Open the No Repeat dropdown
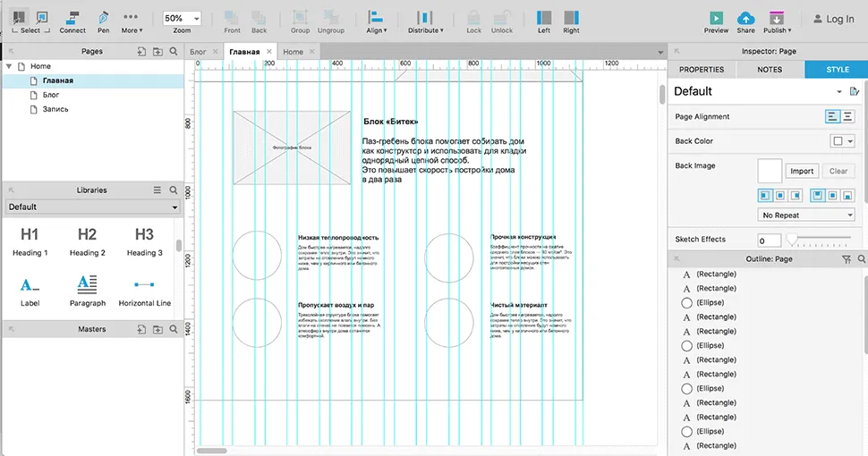Screen dimensions: 868x456 pyautogui.click(x=807, y=215)
